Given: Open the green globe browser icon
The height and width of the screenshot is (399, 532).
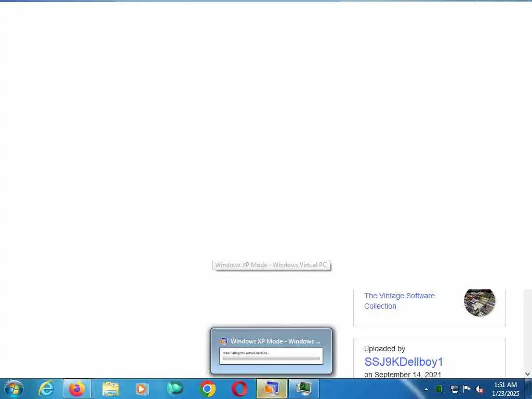Looking at the screenshot, I should coord(175,389).
